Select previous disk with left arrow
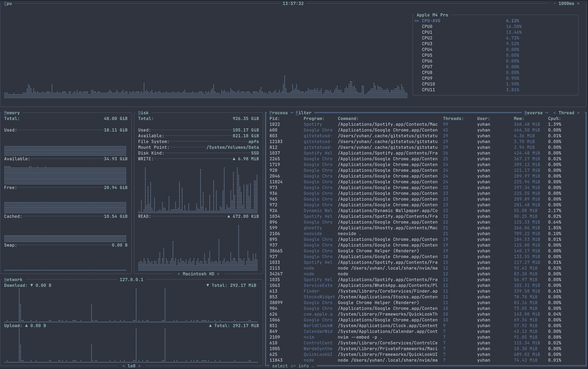Screen dimensions: 588x369 click(179, 274)
